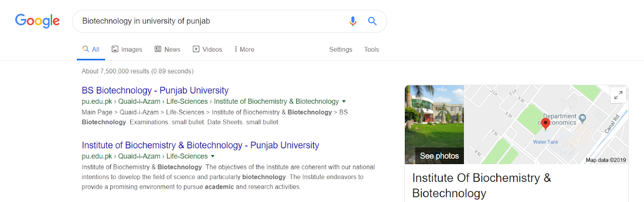Select the All results tab
The image size is (644, 202).
[x=91, y=49]
